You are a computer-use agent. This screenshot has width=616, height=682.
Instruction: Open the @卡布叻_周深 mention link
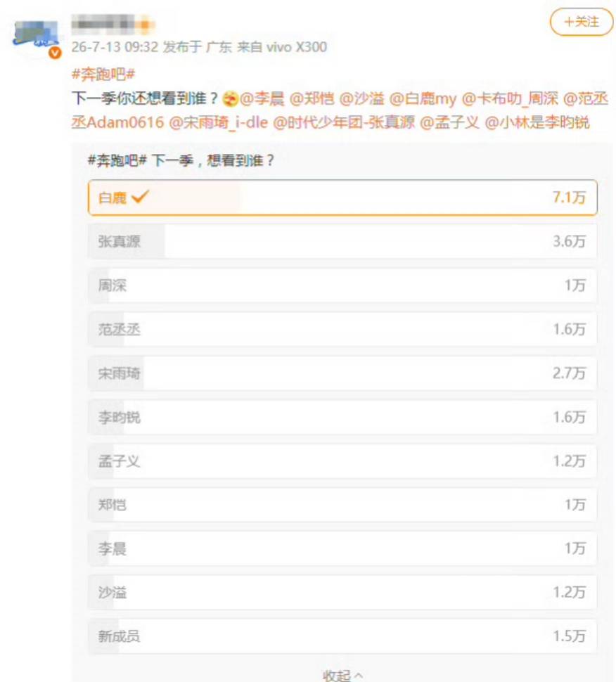point(509,98)
